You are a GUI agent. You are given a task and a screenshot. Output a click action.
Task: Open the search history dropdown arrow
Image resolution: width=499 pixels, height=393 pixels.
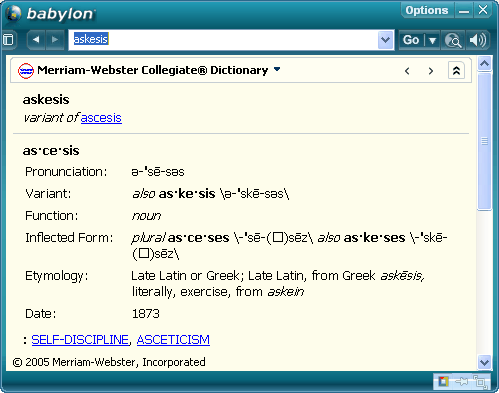point(385,40)
